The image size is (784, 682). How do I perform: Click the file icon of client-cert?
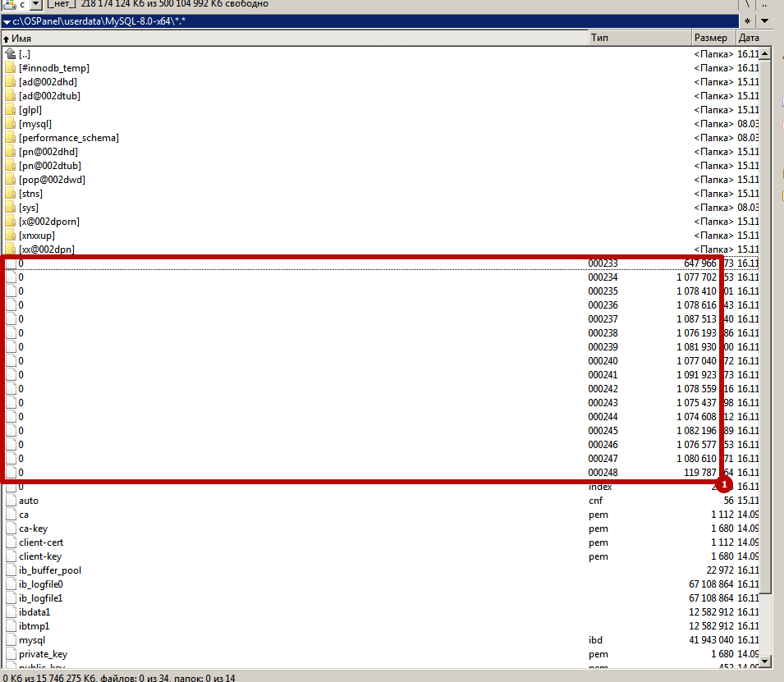click(11, 542)
